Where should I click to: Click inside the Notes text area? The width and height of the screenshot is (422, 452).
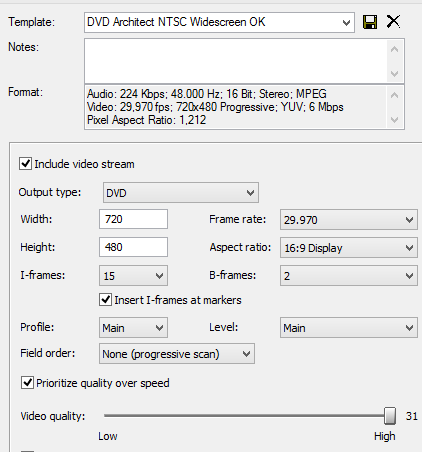point(236,61)
